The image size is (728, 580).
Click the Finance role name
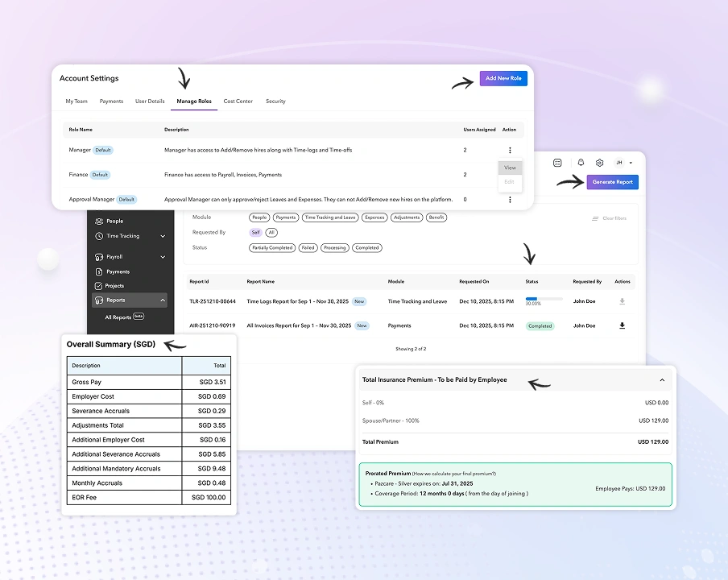[78, 175]
